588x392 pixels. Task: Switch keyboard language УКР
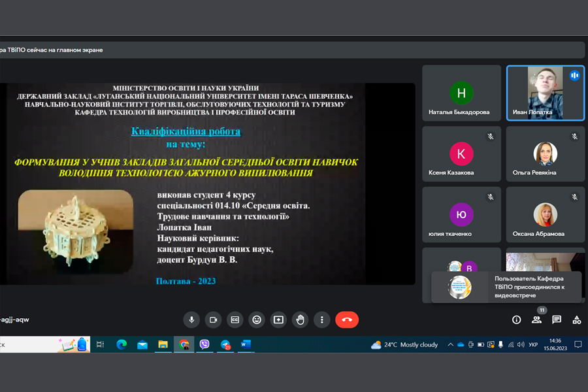coord(533,345)
